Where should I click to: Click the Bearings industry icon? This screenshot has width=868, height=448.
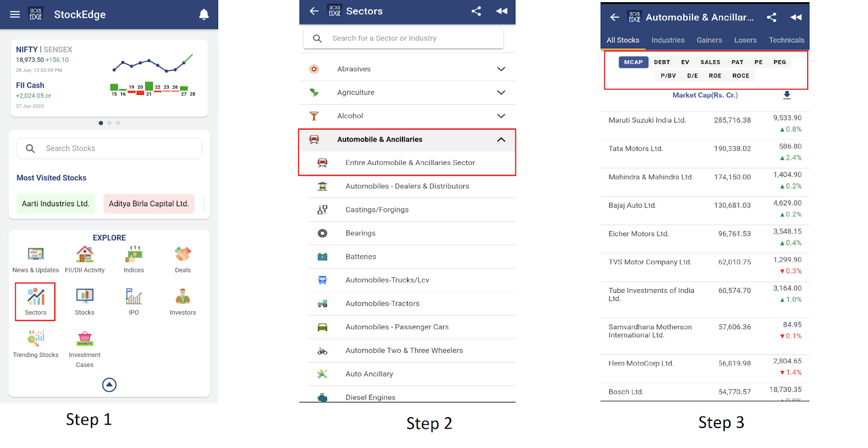(x=322, y=233)
